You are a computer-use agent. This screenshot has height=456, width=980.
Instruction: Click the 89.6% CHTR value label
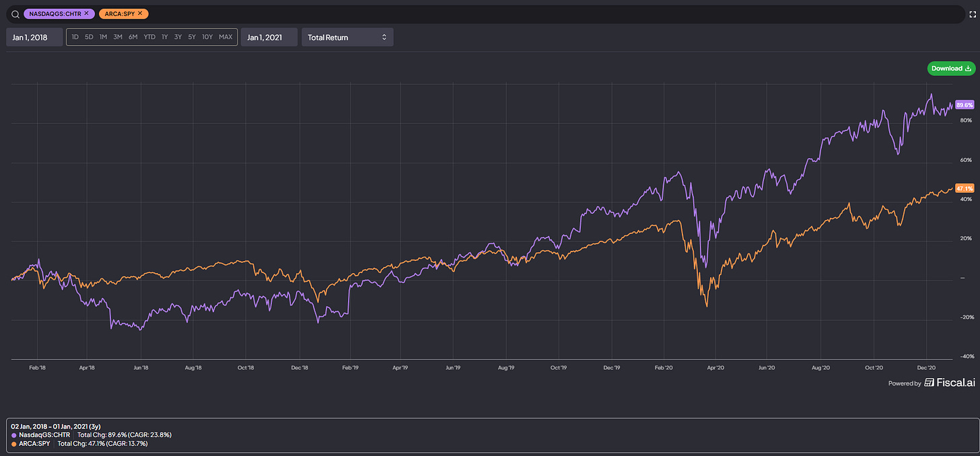pyautogui.click(x=965, y=105)
